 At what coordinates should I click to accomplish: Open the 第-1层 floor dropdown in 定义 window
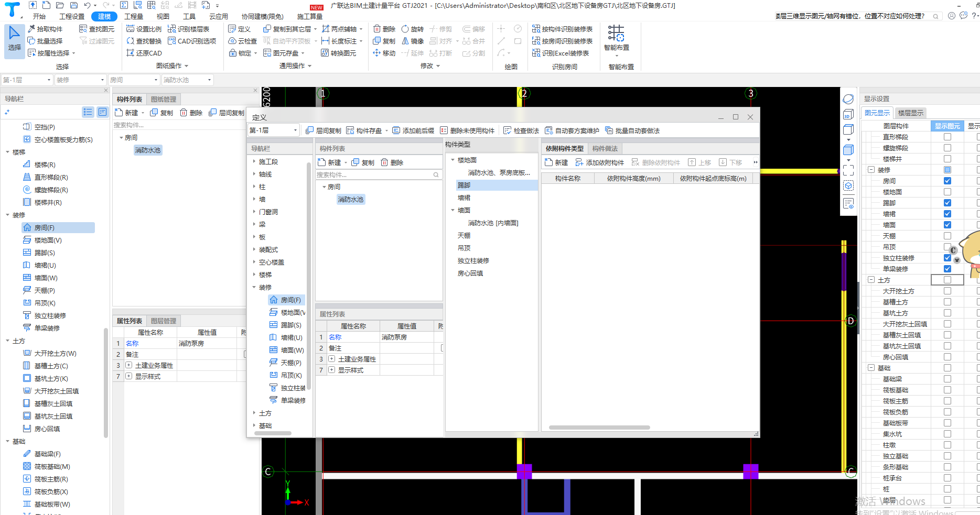coord(273,130)
